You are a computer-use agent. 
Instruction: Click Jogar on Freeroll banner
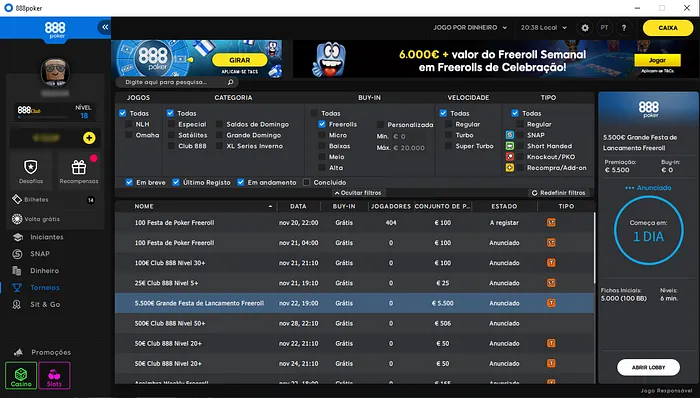[x=657, y=60]
